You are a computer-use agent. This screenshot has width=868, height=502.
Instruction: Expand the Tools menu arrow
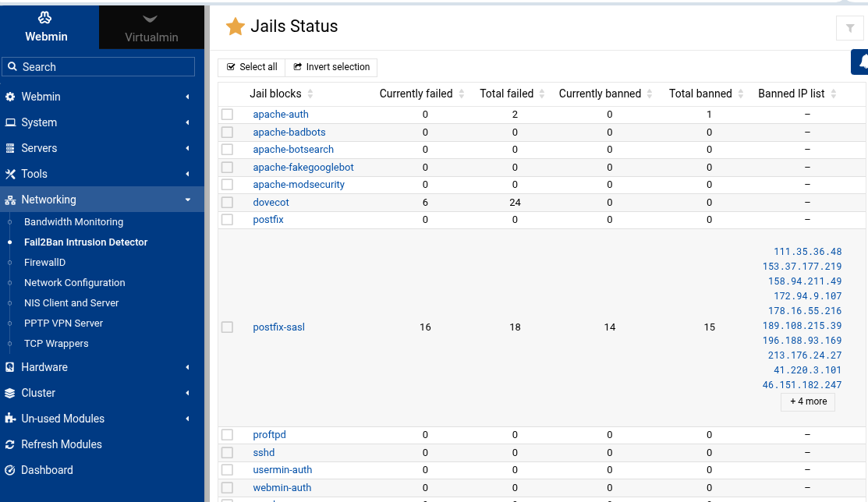click(x=188, y=174)
